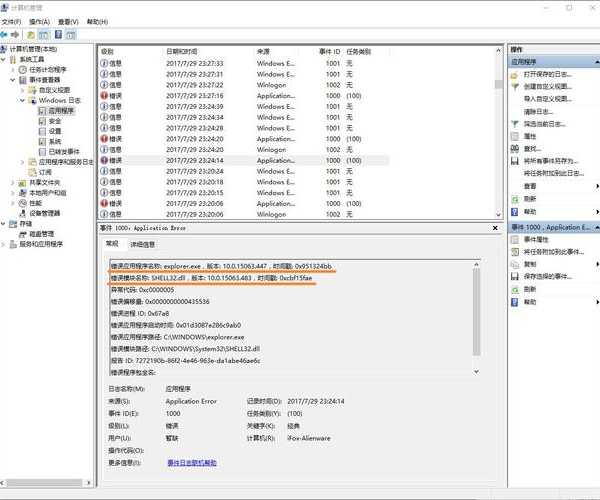Click the 设备管理器 icon in tree
This screenshot has width=600, height=500.
click(24, 212)
